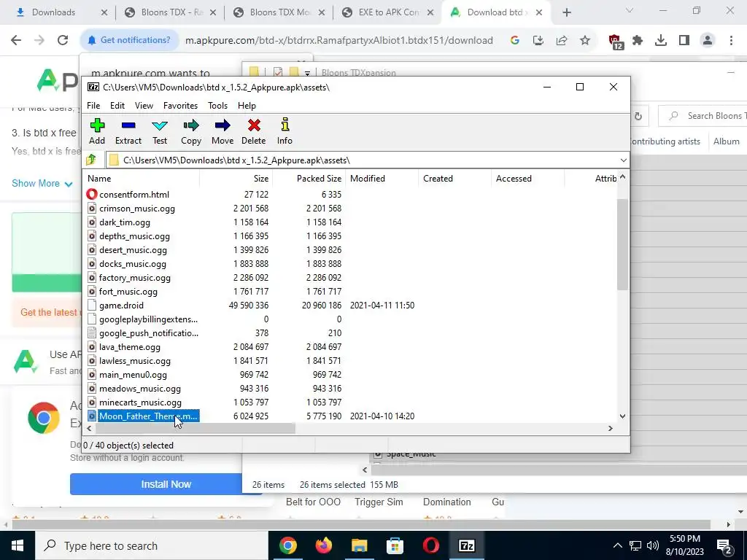Viewport: 747px width, 560px height.
Task: Open the Windows Start menu
Action: (18, 545)
